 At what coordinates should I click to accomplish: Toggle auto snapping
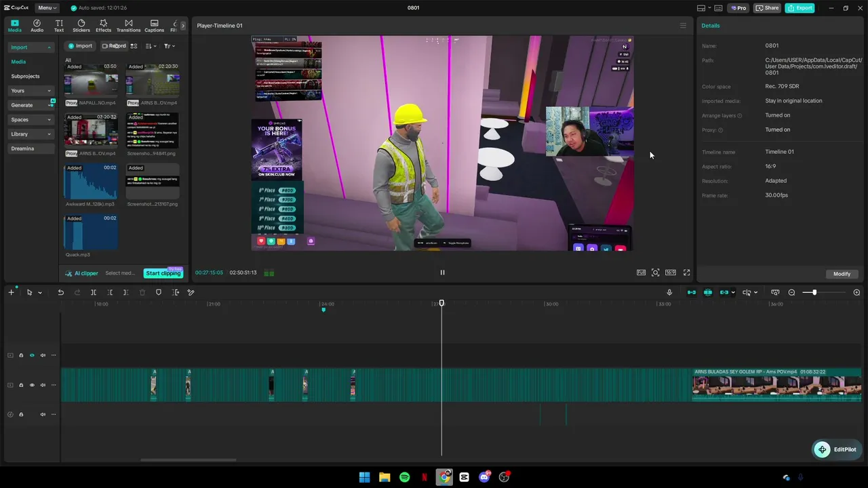[708, 292]
